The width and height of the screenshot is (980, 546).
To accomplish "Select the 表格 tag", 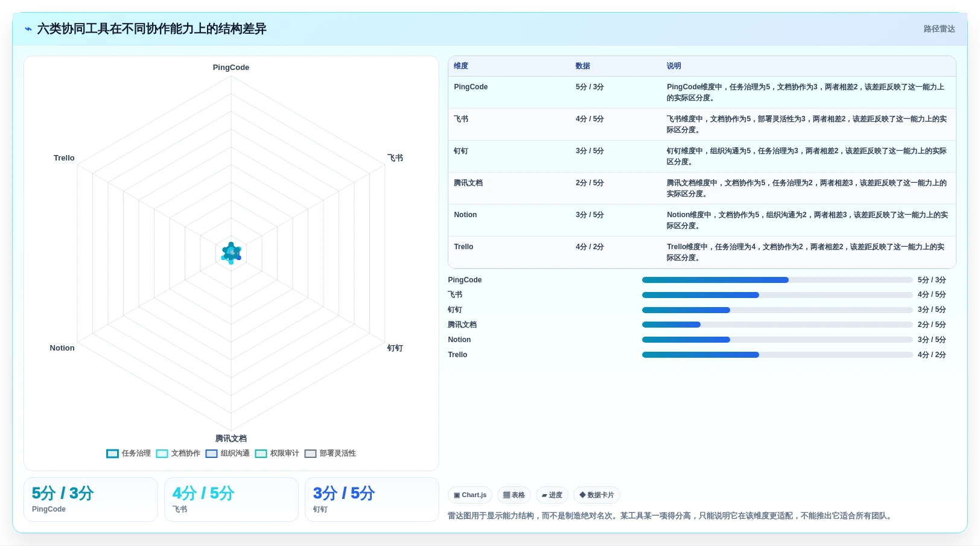I will (x=514, y=495).
